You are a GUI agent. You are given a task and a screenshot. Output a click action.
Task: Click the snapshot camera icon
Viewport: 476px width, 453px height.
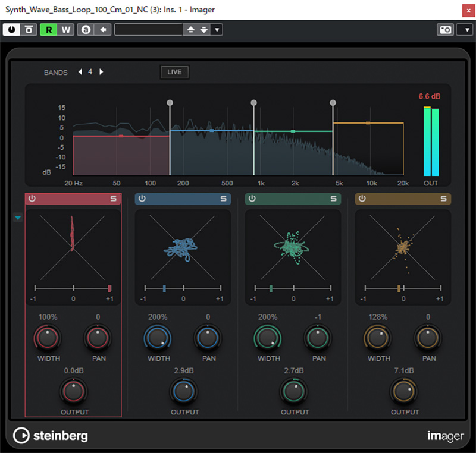[x=445, y=30]
